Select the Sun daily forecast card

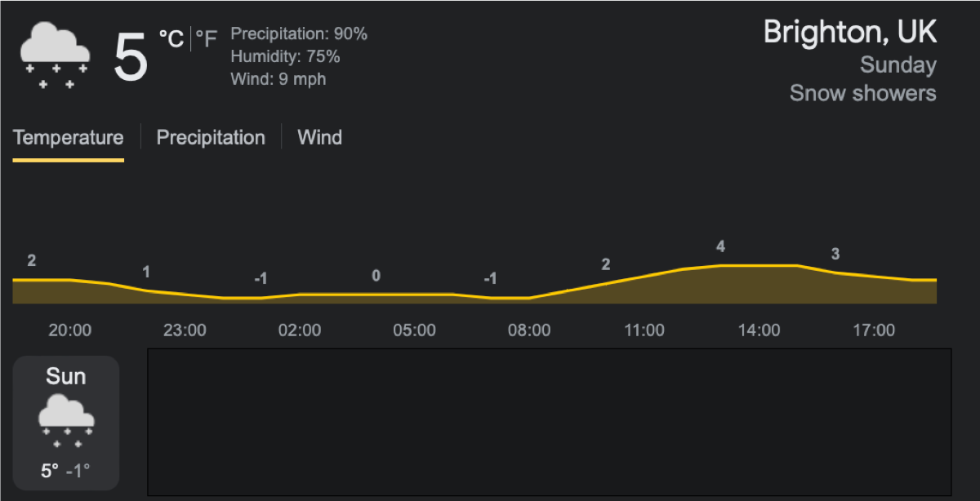click(x=66, y=423)
